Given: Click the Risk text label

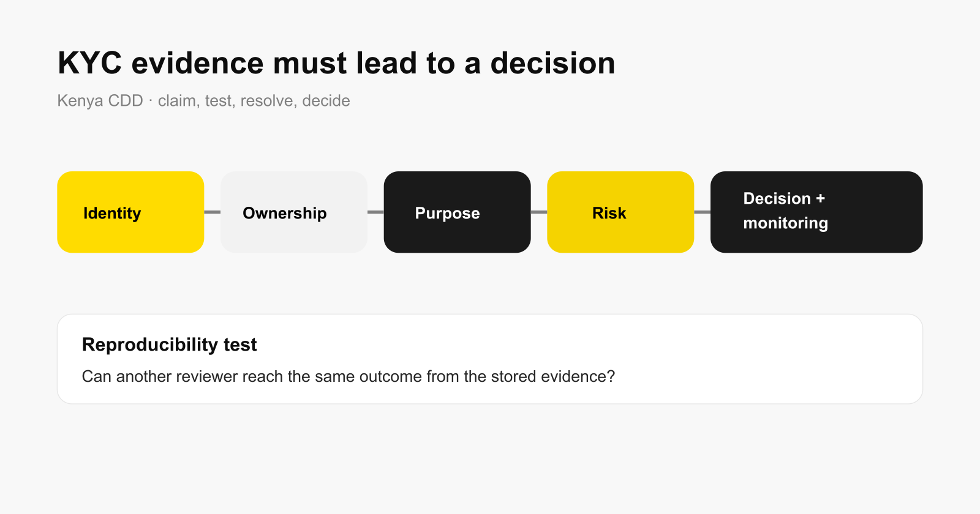Looking at the screenshot, I should coord(609,213).
